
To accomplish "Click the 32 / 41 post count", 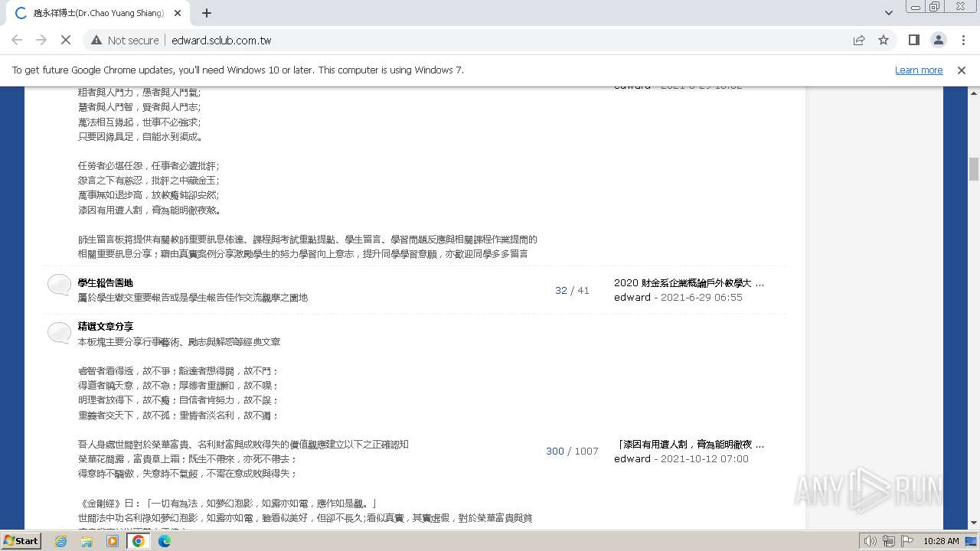I will point(572,290).
